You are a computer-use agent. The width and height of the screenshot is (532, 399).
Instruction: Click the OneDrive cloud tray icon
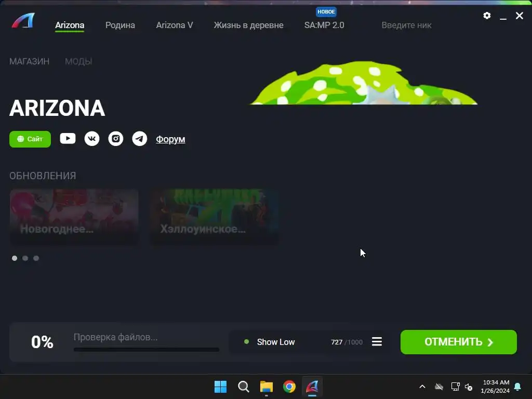(439, 387)
